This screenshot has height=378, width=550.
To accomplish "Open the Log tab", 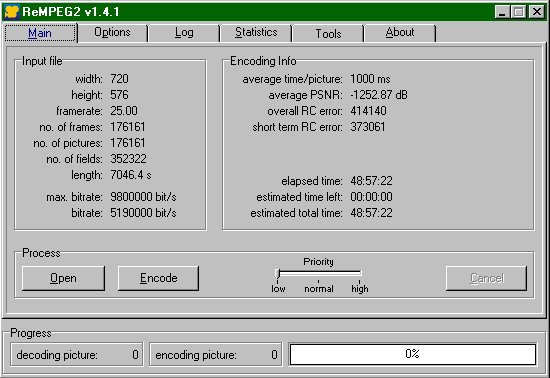I will [184, 33].
